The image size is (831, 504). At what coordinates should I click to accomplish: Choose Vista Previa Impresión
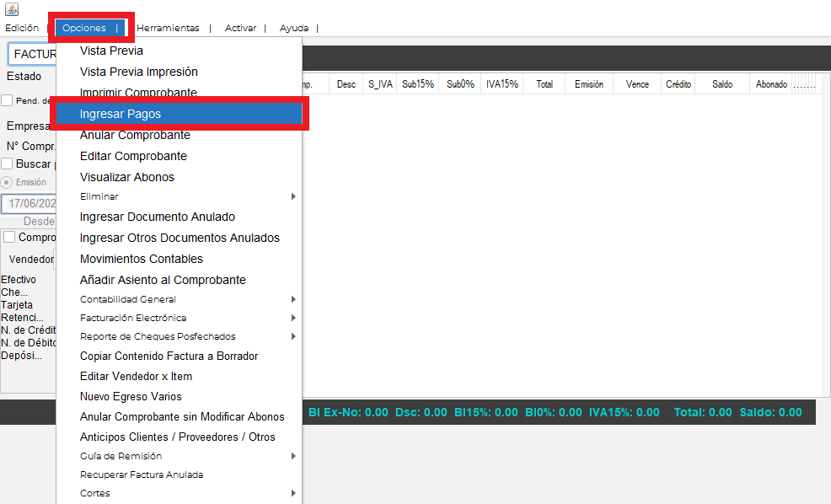(180, 72)
